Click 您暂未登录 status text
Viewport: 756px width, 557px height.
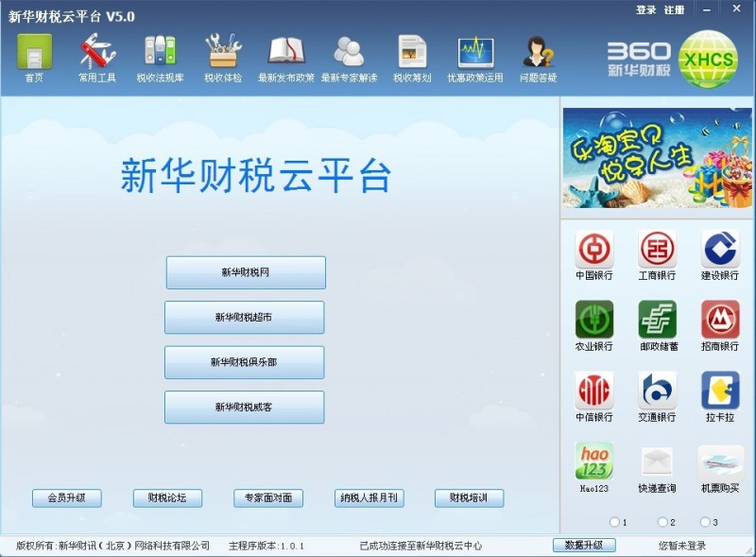[682, 546]
